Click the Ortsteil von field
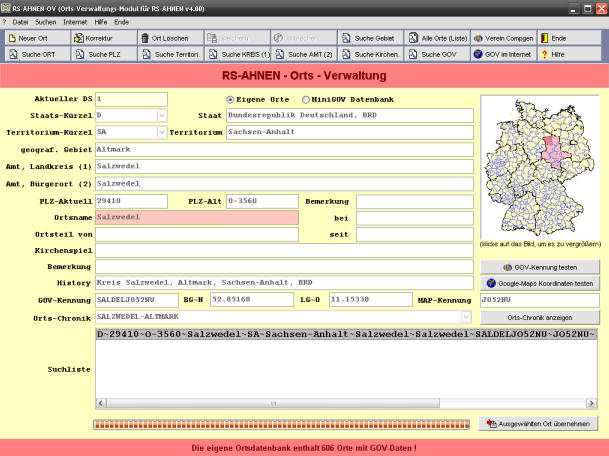Image resolution: width=609 pixels, height=456 pixels. 197,234
